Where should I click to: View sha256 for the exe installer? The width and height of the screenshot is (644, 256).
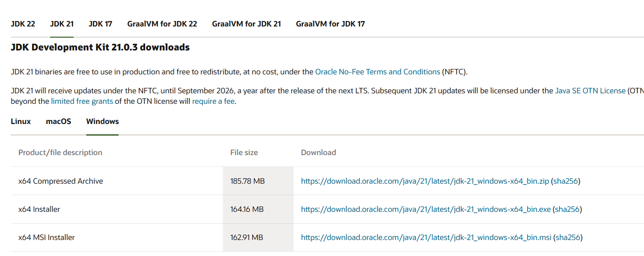click(x=567, y=209)
